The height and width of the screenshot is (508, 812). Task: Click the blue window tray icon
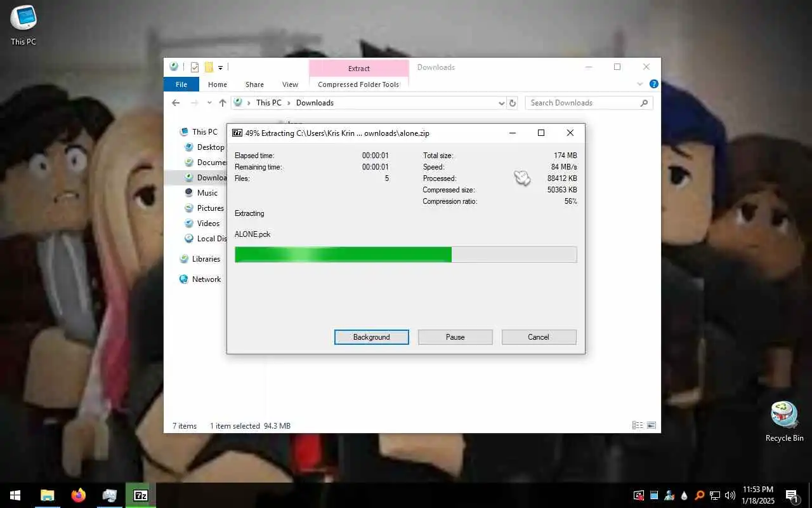coord(653,495)
